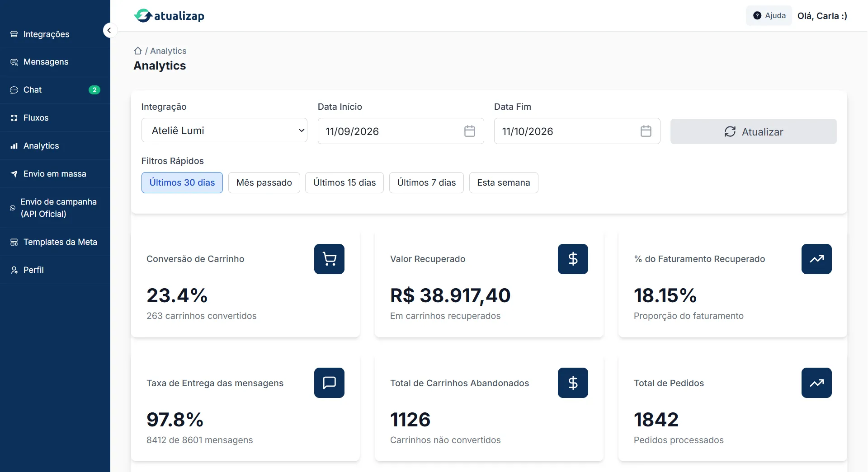Click the text 8412 de 8601 mensagens
Viewport: 868px width, 472px height.
199,440
